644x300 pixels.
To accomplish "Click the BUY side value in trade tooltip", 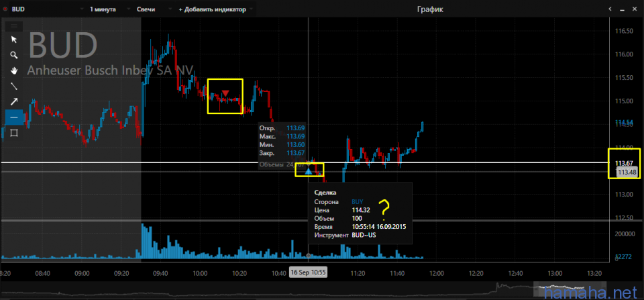I will (358, 202).
